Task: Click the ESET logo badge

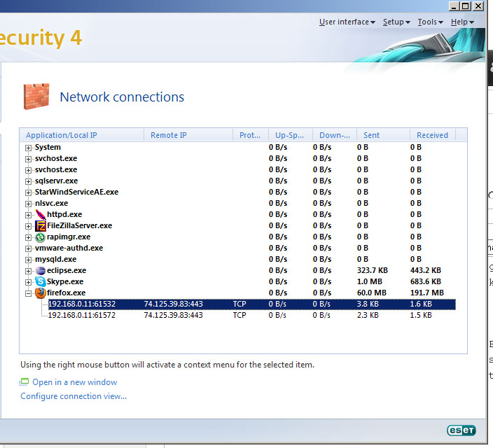Action: [x=462, y=430]
